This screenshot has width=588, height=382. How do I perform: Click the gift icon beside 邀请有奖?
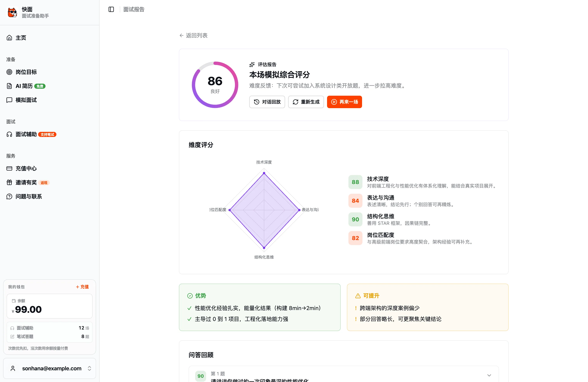(9, 182)
